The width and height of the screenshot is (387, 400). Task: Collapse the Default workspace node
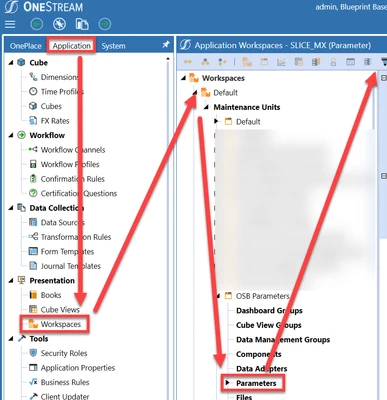[195, 93]
